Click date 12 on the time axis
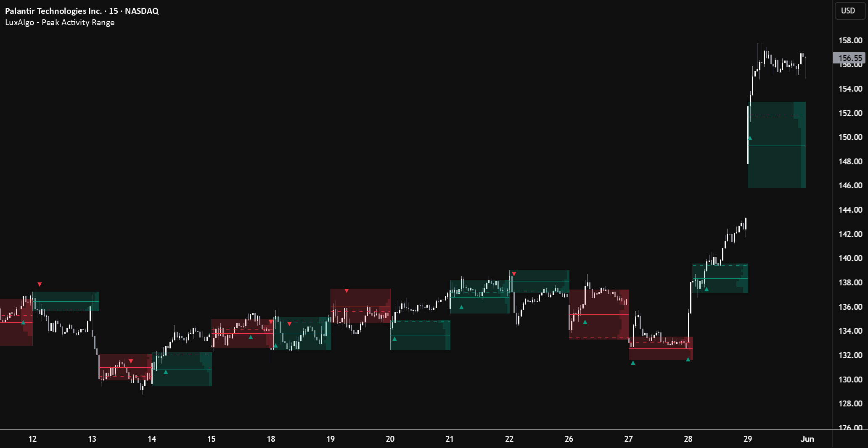 tap(32, 439)
